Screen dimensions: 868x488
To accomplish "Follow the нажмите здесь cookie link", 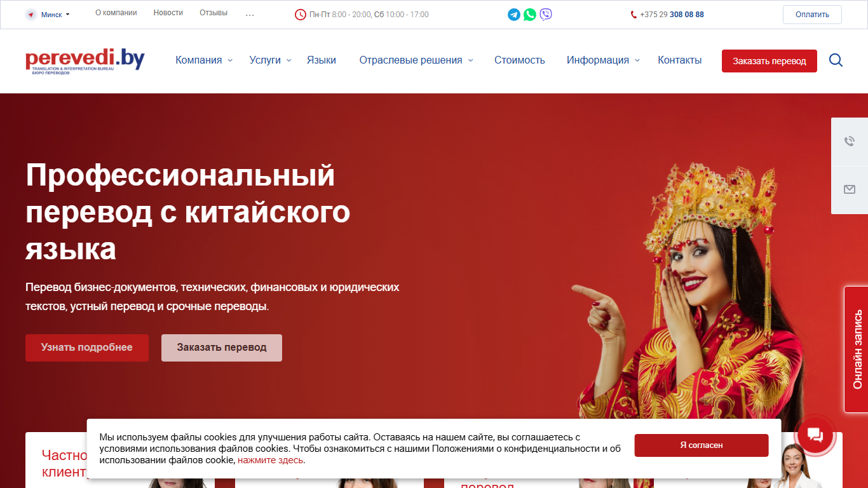I will (270, 460).
